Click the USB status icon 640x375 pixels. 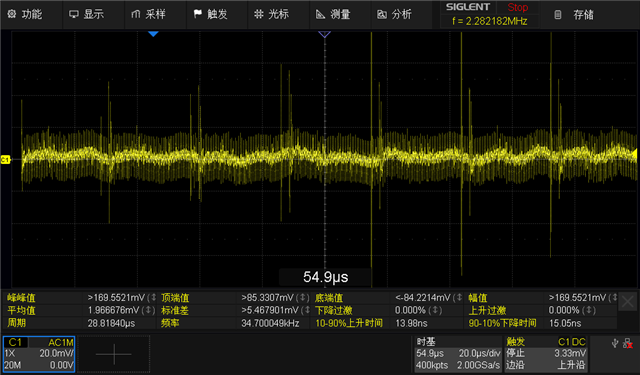tap(615, 343)
